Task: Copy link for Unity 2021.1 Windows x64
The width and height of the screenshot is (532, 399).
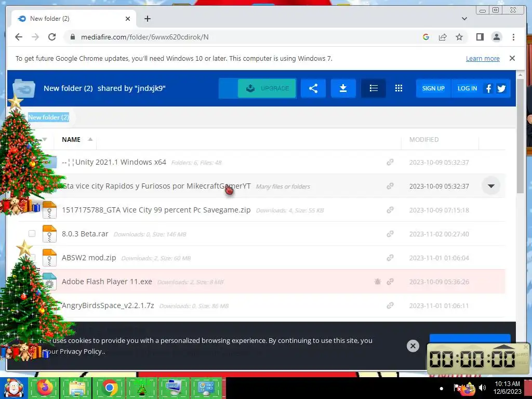Action: click(x=390, y=162)
